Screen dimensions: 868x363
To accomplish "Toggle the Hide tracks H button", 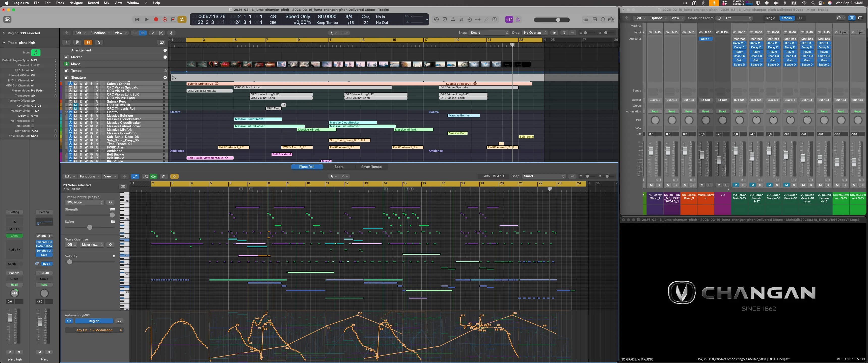I will pos(88,42).
